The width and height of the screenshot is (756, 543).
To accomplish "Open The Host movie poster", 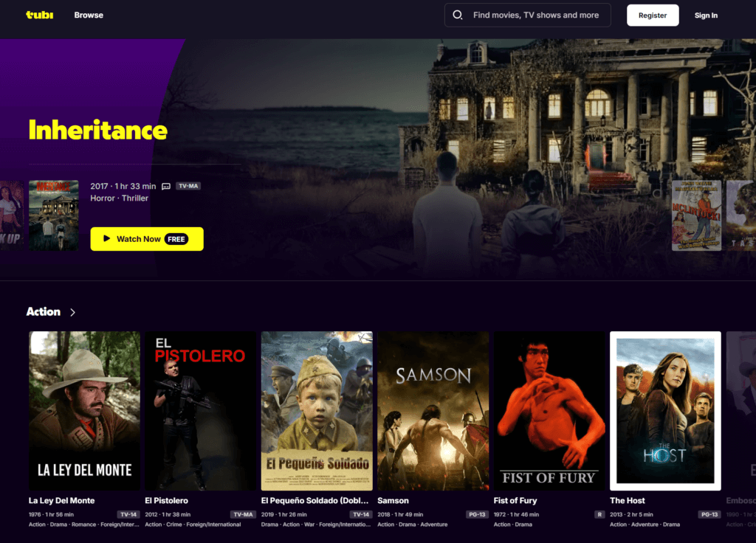I will (x=665, y=410).
